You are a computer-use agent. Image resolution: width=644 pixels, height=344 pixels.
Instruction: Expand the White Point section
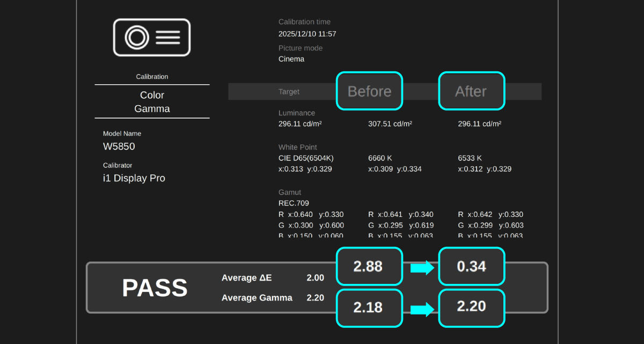(x=297, y=147)
